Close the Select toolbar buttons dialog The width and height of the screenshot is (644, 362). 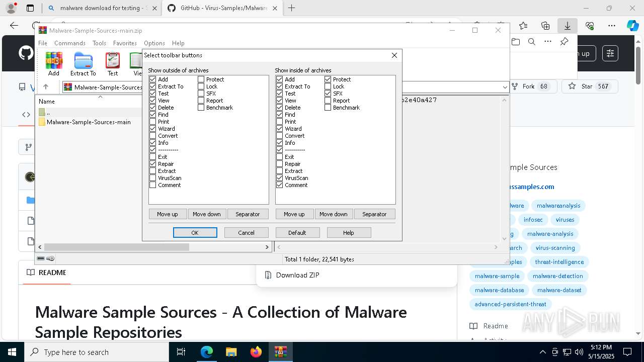[394, 55]
